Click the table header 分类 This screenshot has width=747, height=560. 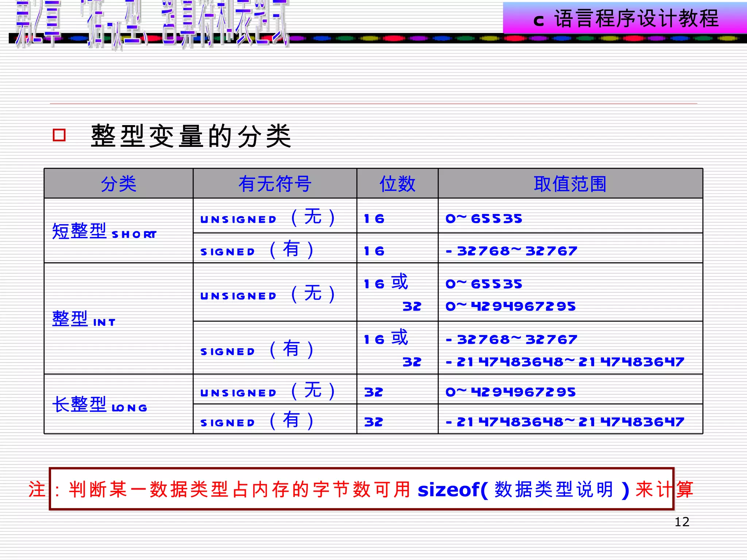(x=119, y=183)
